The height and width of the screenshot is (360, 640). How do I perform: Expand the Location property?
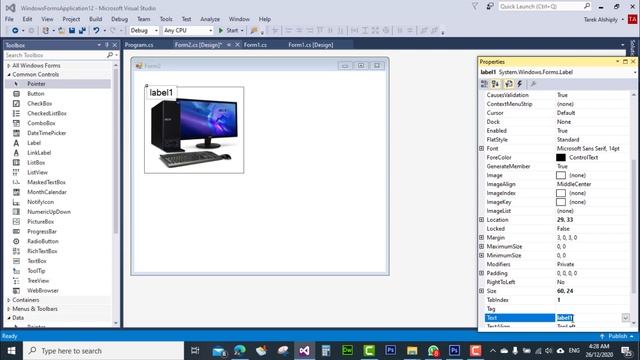(x=482, y=220)
